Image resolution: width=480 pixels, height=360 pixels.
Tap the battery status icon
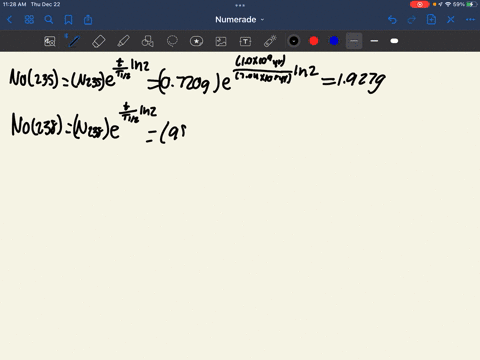click(x=472, y=4)
